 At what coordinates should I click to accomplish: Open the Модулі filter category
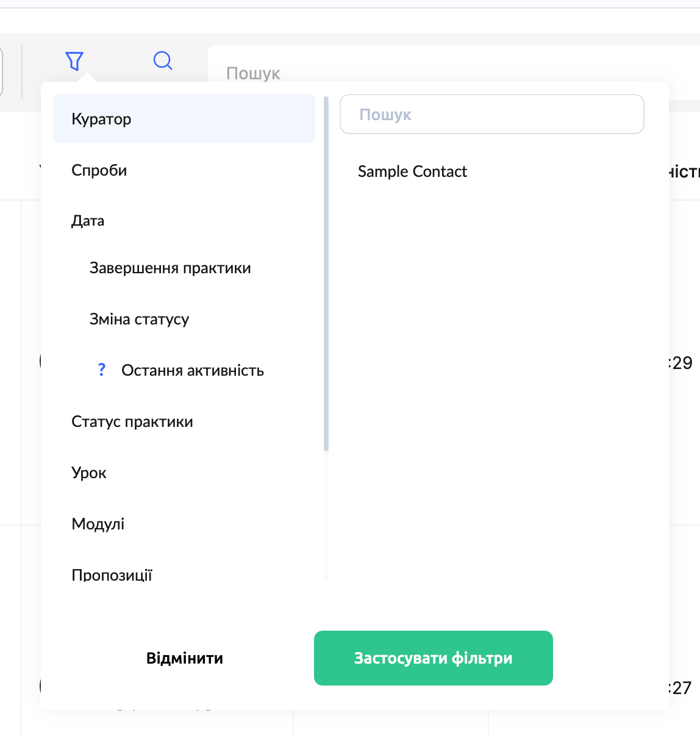[x=98, y=524]
